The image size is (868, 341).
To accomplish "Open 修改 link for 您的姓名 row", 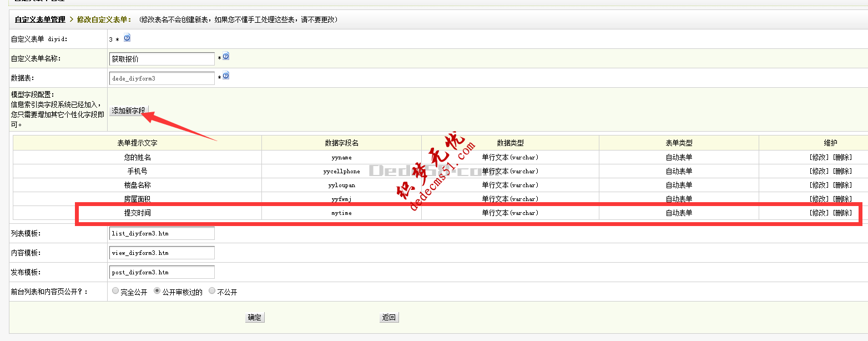I will tap(820, 157).
